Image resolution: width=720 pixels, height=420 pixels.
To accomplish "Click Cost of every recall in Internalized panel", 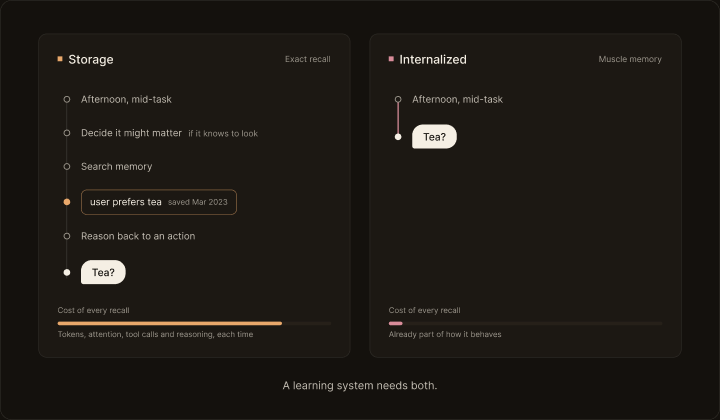I will (424, 310).
